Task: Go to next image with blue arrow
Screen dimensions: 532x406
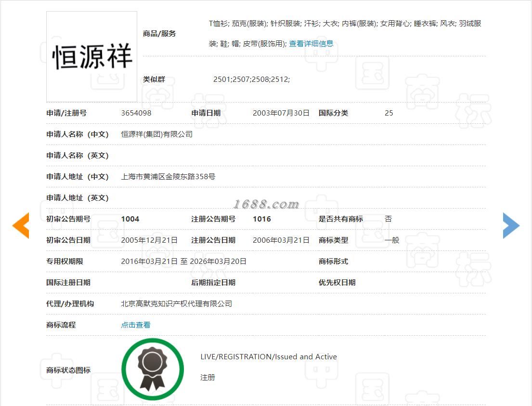Action: tap(511, 225)
